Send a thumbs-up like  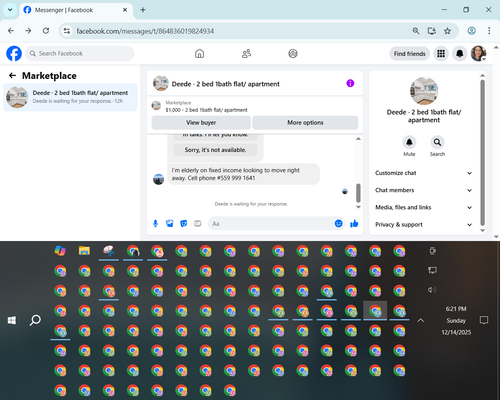354,223
